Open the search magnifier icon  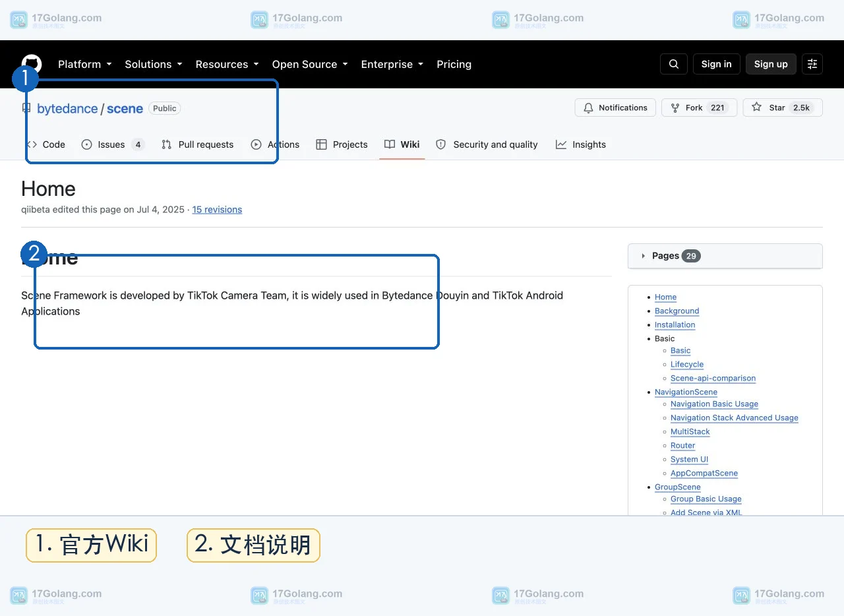pos(674,64)
